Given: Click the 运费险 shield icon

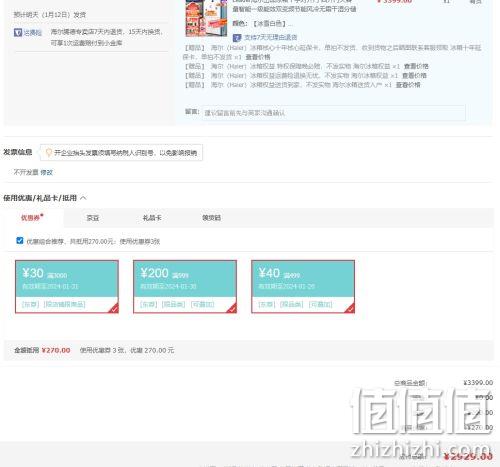Looking at the screenshot, I should tap(18, 33).
